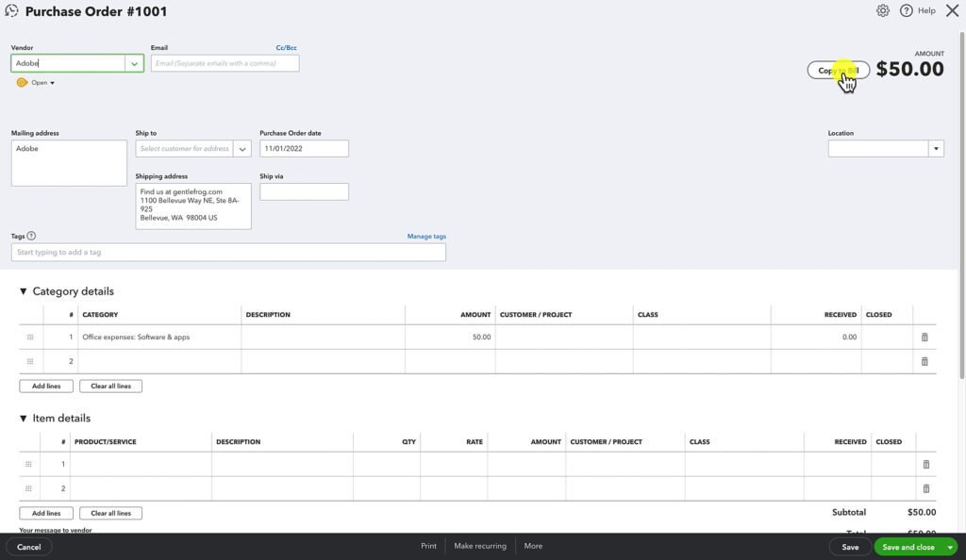Click the Help question mark icon
This screenshot has height=560, width=966.
point(906,10)
